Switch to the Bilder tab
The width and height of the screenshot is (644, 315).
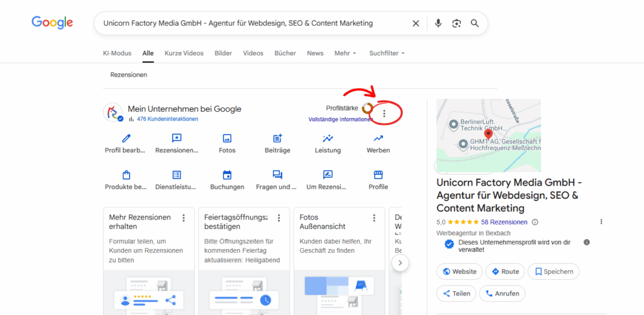(x=223, y=53)
